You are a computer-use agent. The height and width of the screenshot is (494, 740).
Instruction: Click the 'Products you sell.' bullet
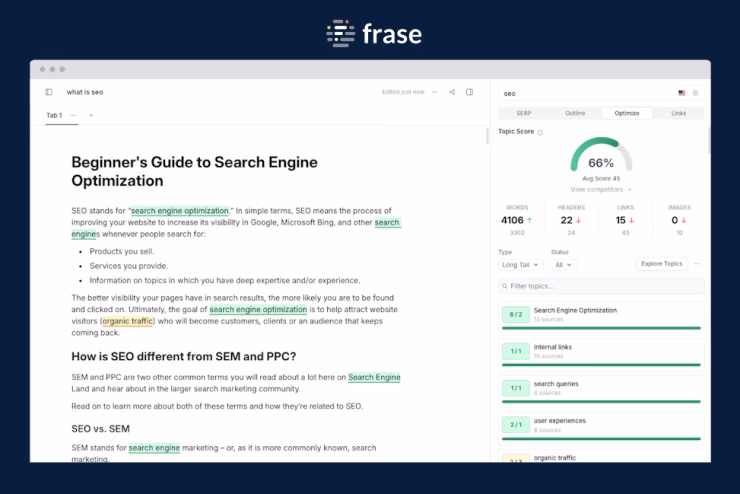pos(122,251)
